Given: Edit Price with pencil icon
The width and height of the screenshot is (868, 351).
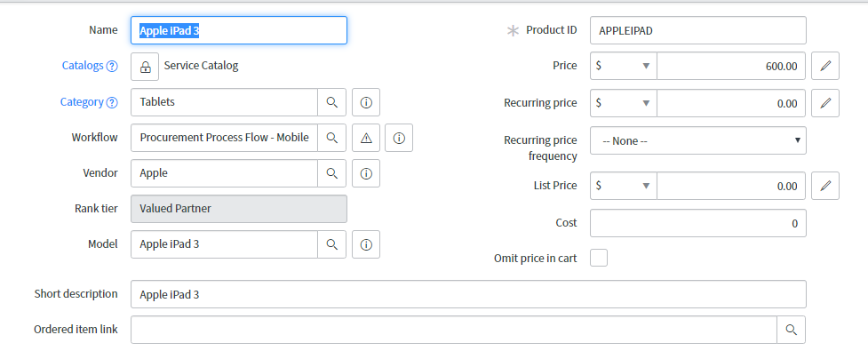Looking at the screenshot, I should coord(825,66).
